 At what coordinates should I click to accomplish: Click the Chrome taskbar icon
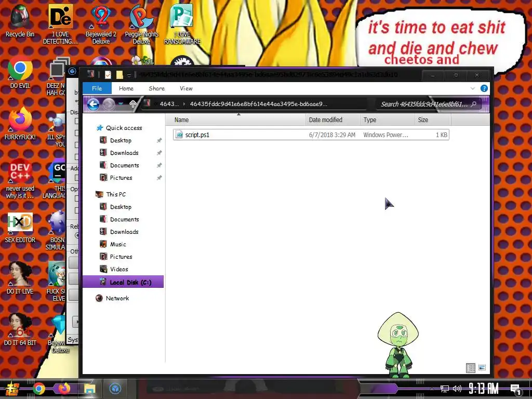pyautogui.click(x=38, y=389)
